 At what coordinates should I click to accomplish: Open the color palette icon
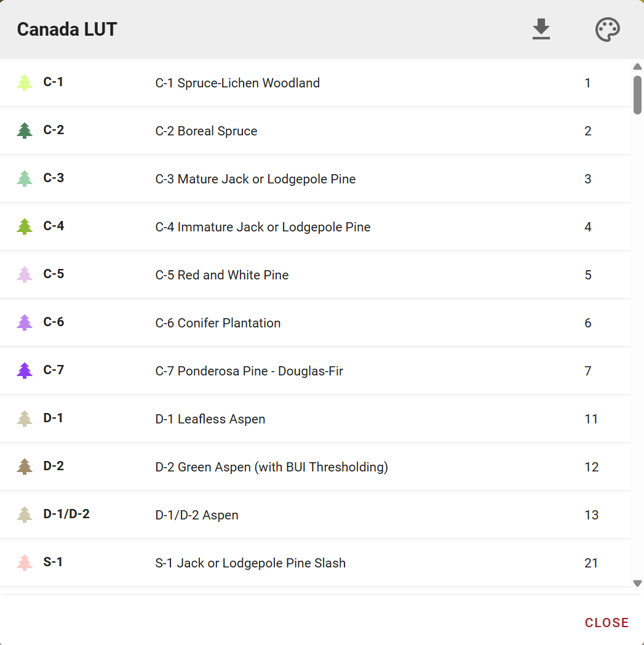pos(607,30)
